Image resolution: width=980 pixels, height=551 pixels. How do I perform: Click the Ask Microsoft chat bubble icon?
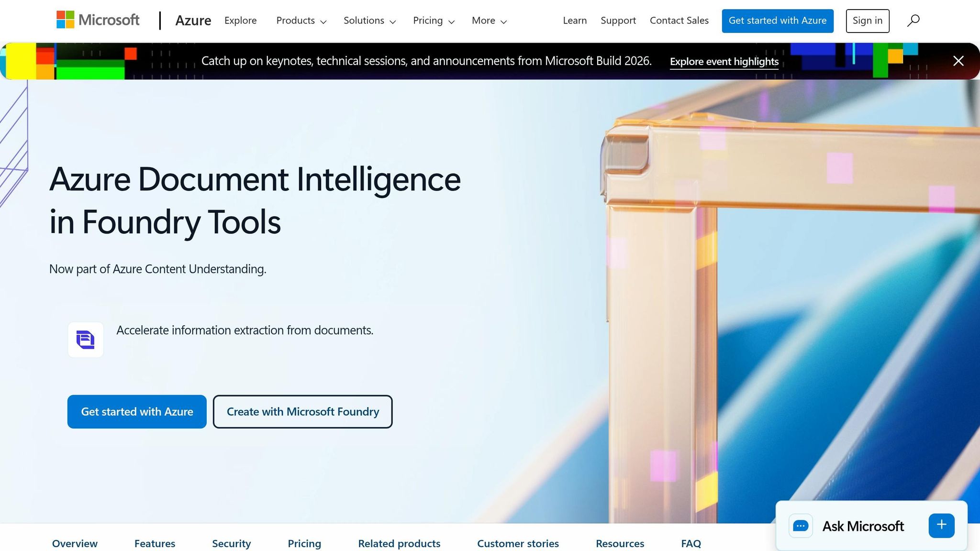pyautogui.click(x=801, y=526)
